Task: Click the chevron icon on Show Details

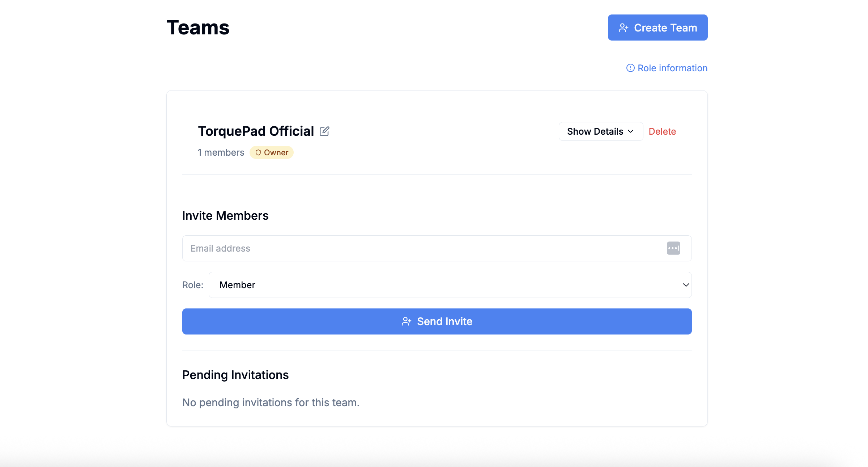Action: (x=631, y=131)
